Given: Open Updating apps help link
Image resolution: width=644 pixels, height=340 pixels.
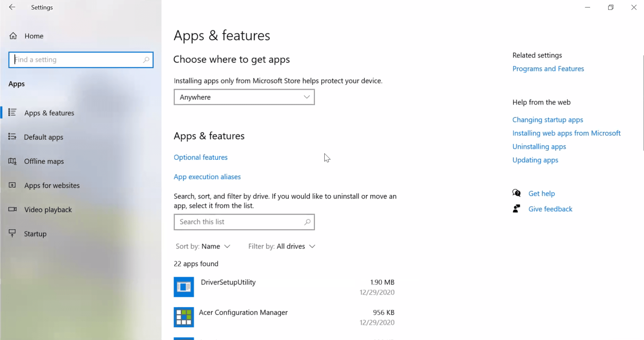Looking at the screenshot, I should [535, 160].
